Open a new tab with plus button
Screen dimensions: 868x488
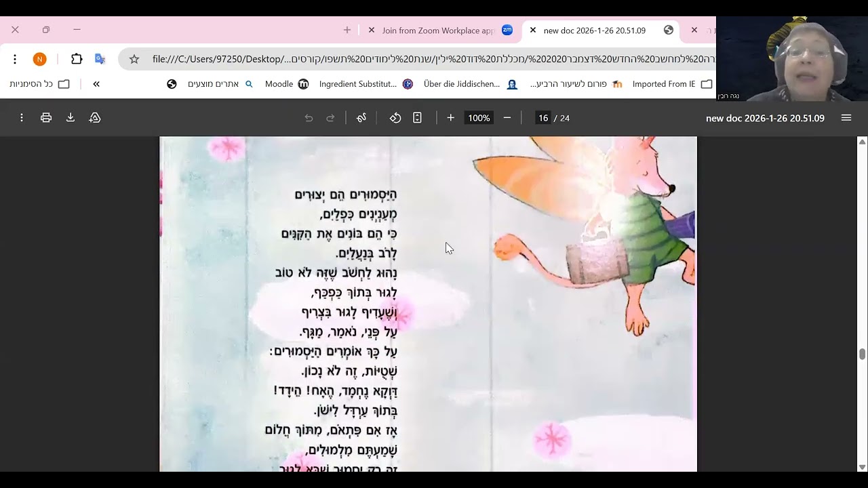pyautogui.click(x=347, y=30)
